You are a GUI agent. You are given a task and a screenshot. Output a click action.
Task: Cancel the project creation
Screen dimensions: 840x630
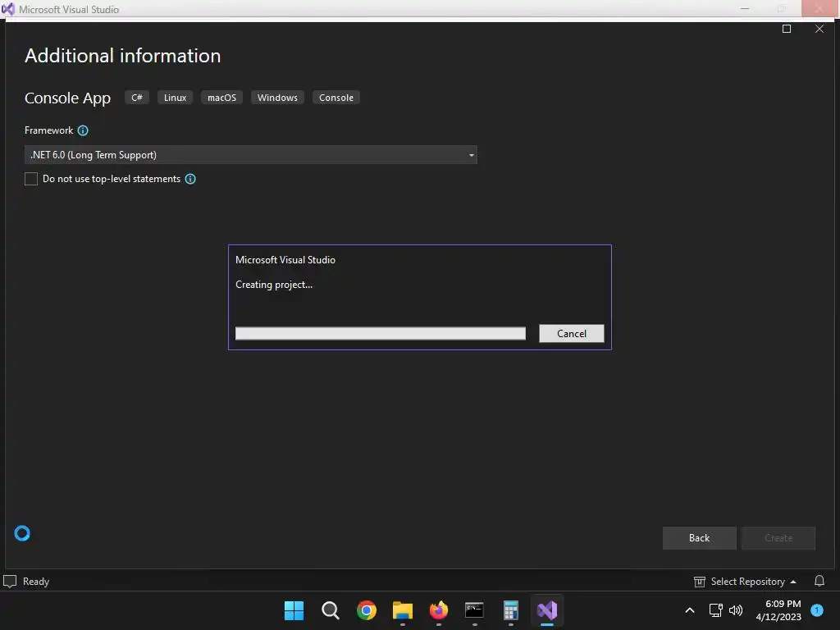click(571, 333)
